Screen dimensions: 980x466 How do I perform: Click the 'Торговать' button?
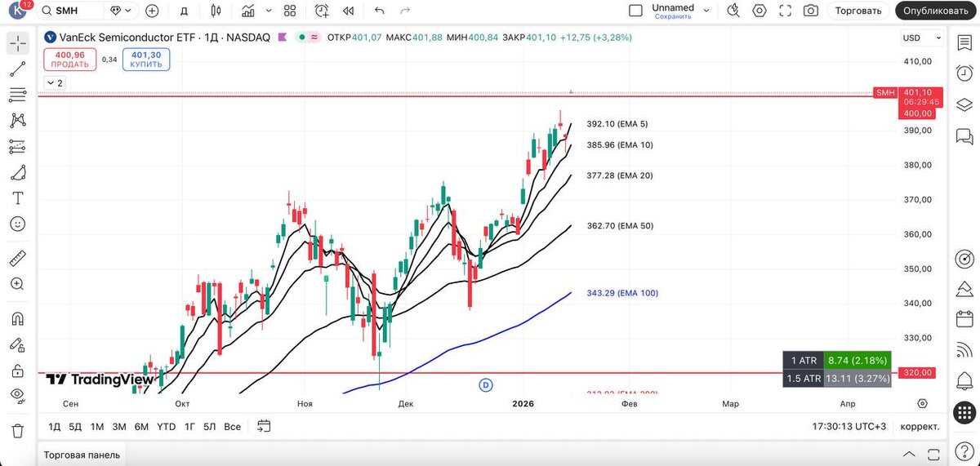(x=858, y=11)
